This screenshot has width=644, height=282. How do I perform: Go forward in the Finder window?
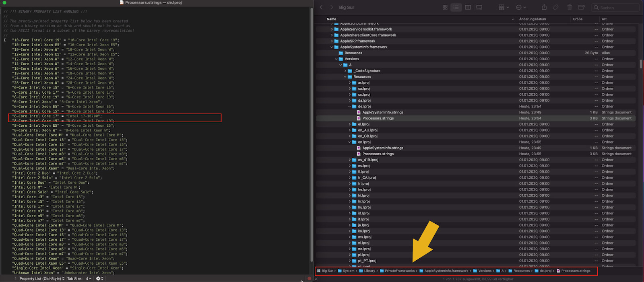tap(332, 7)
